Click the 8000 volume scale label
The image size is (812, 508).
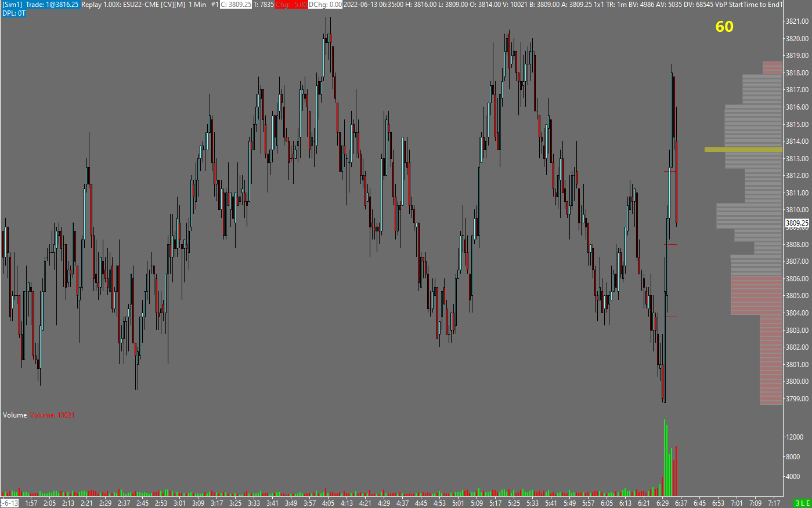(793, 457)
